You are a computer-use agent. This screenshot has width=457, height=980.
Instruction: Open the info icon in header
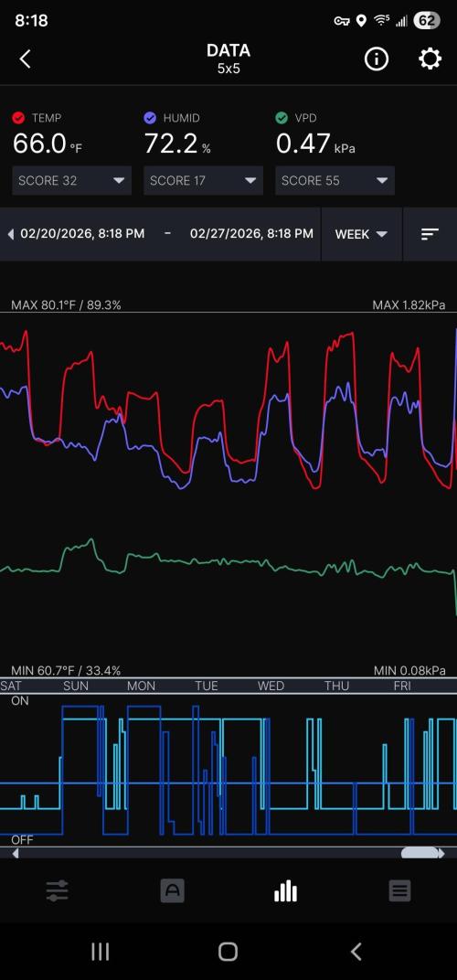tap(377, 59)
